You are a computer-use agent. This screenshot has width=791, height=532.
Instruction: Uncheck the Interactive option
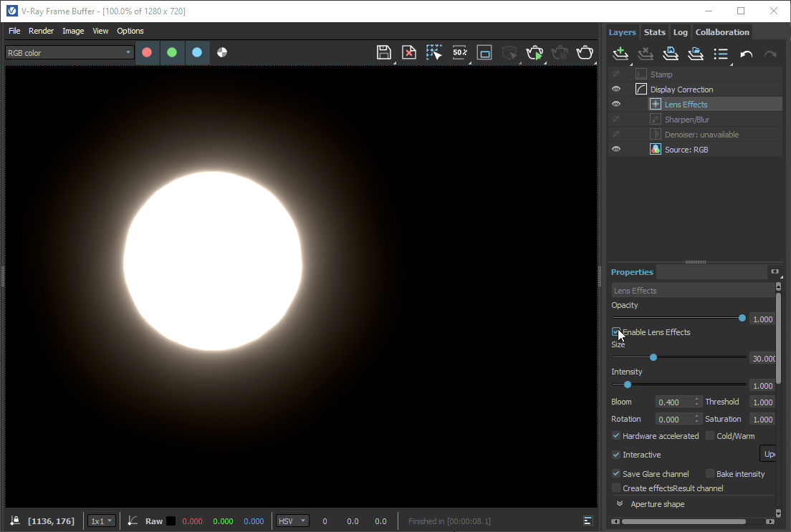point(616,455)
